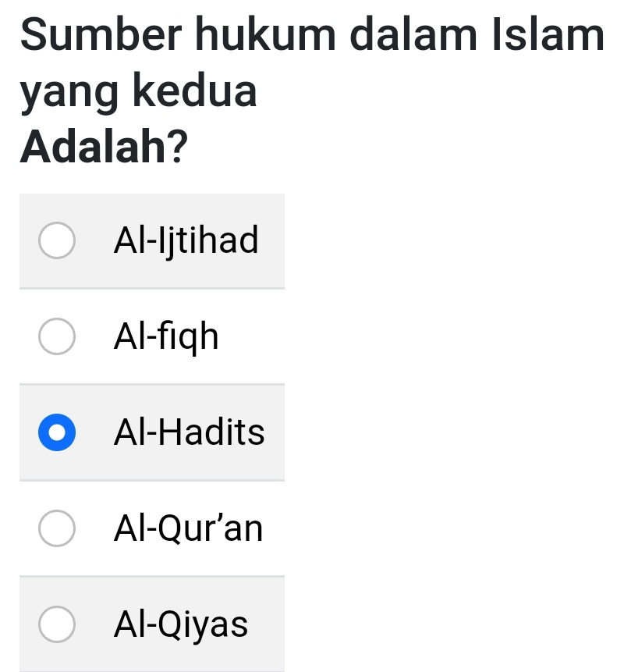
Task: Click the "Al-Hadits" answer label text
Action: 190,433
